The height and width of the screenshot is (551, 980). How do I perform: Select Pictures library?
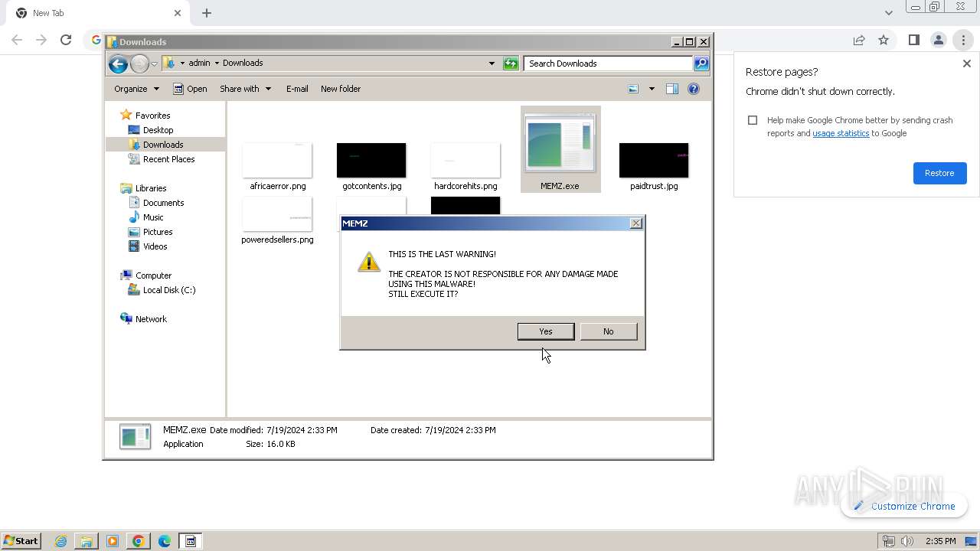pos(158,232)
